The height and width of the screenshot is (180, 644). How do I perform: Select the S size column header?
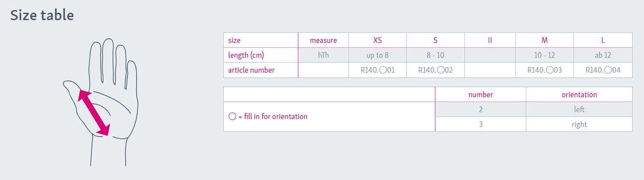(x=435, y=40)
